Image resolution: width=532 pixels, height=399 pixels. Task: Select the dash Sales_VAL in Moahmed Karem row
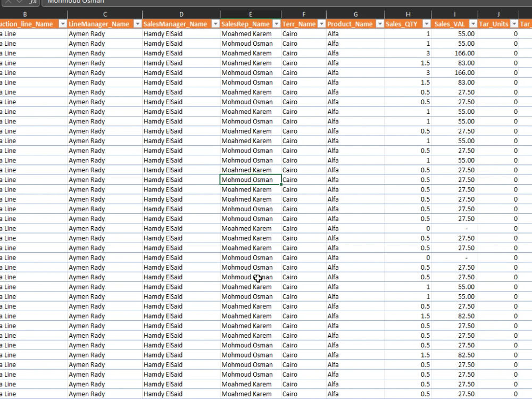click(x=466, y=229)
